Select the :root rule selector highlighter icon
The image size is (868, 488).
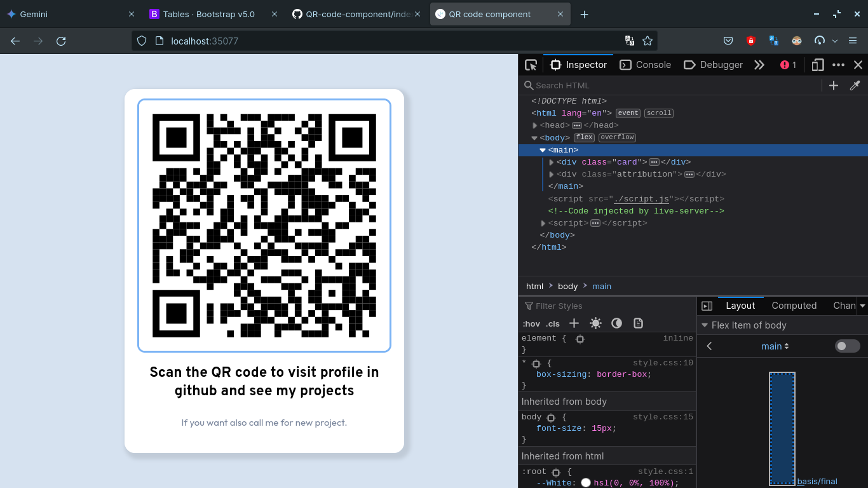coord(556,472)
